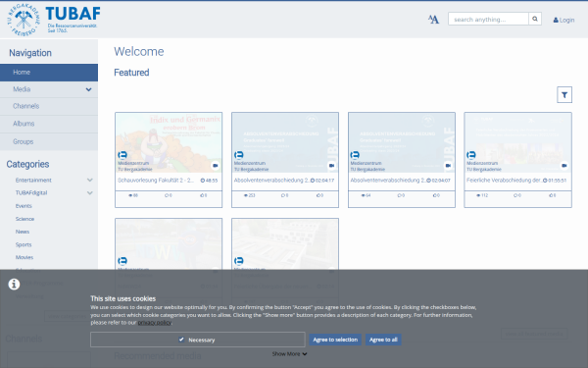Select Home in navigation
This screenshot has height=368, width=588.
pos(49,73)
